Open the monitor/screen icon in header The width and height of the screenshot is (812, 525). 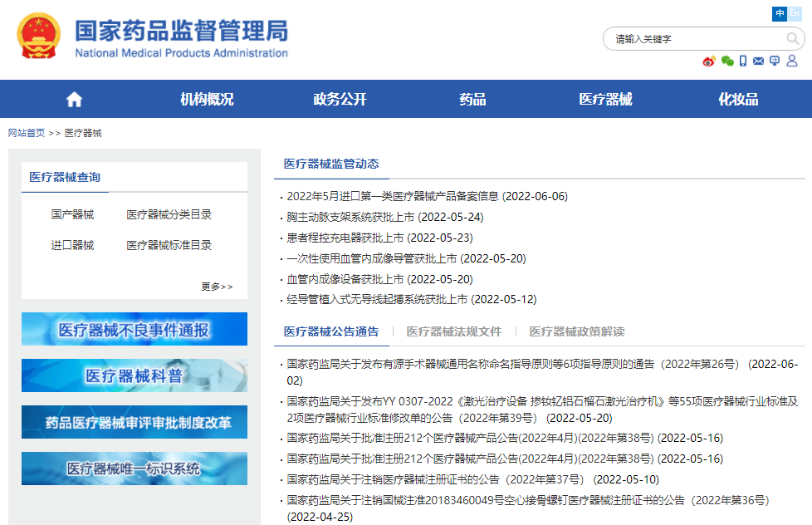[x=775, y=61]
